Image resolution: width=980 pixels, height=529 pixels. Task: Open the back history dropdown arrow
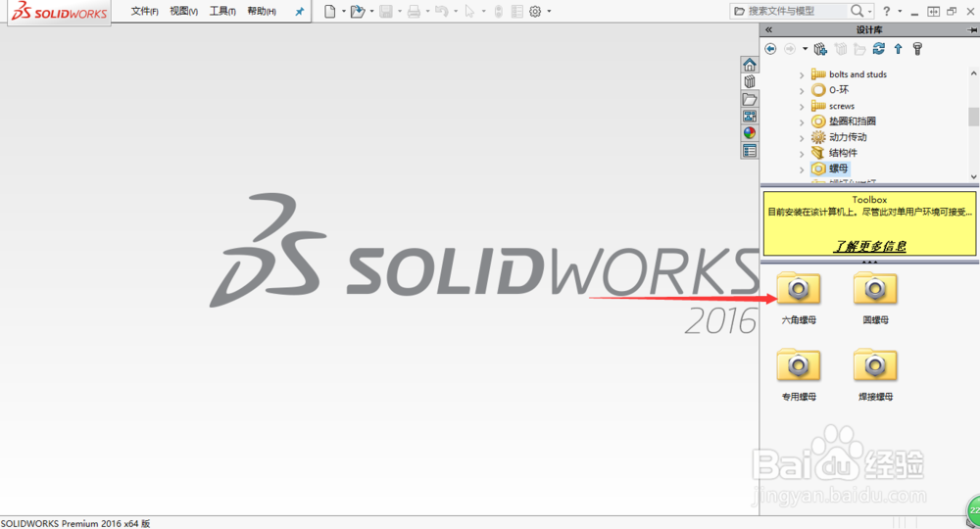pos(805,49)
